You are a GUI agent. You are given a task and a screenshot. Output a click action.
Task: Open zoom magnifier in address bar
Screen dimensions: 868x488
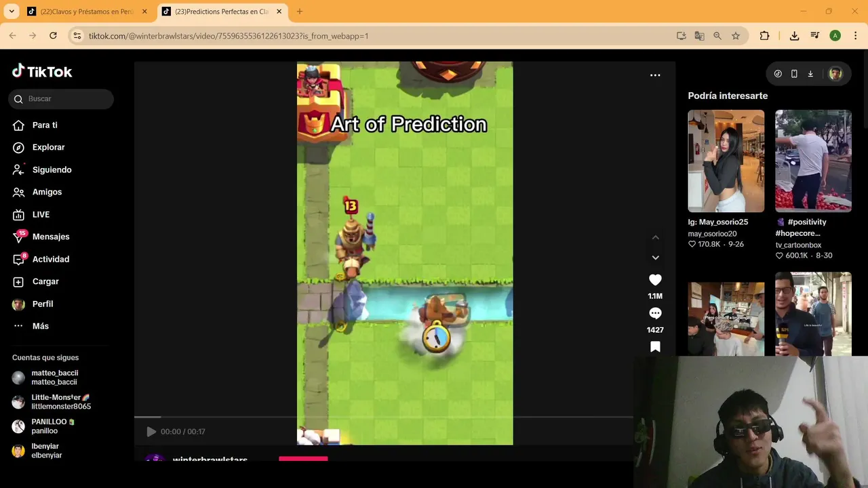[x=717, y=36]
